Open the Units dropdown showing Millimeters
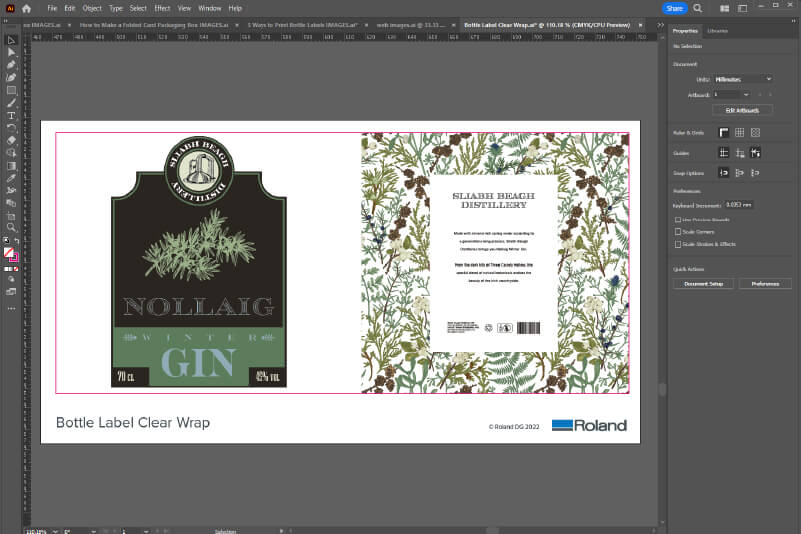Screen dimensions: 801x534 743,79
